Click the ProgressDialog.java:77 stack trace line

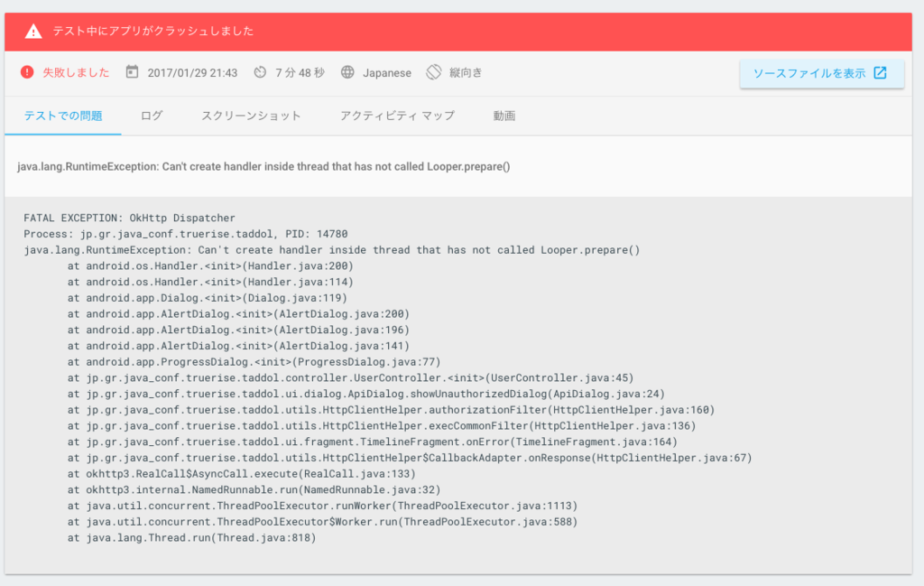[x=254, y=361]
